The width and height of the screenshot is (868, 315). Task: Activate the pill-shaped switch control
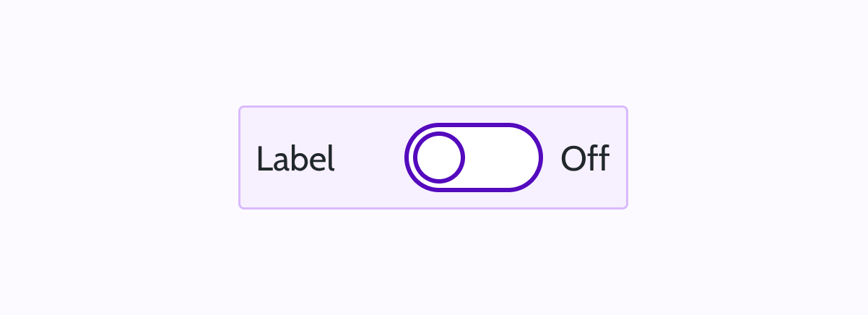pos(473,157)
